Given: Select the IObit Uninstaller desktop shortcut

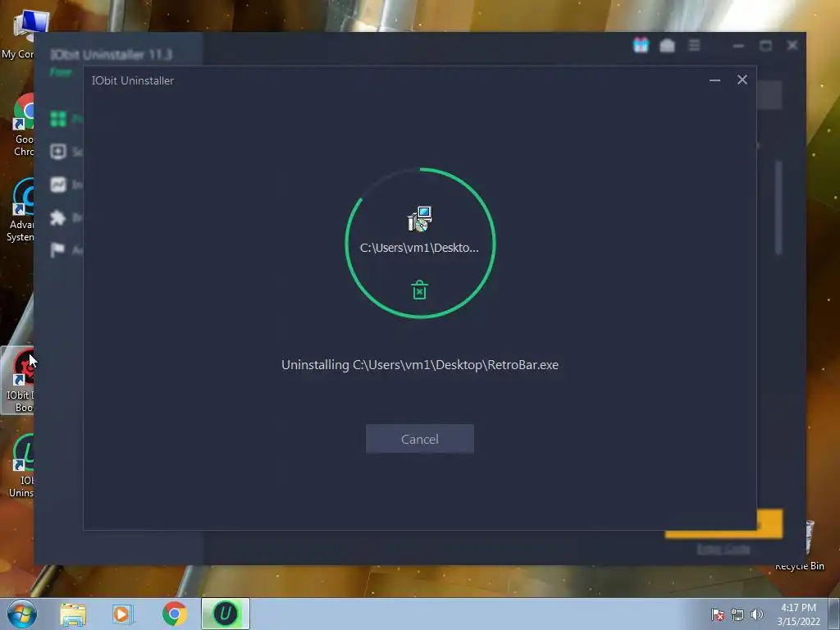Looking at the screenshot, I should [21, 466].
